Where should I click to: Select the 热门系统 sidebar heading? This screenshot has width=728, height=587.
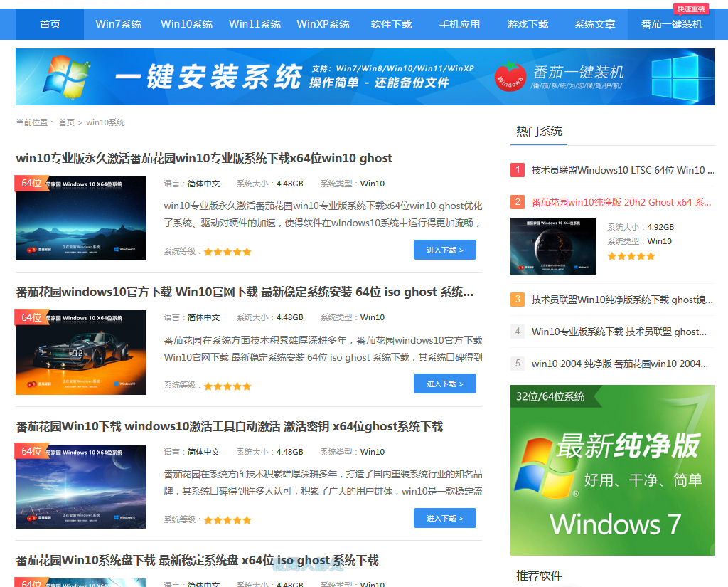point(539,132)
